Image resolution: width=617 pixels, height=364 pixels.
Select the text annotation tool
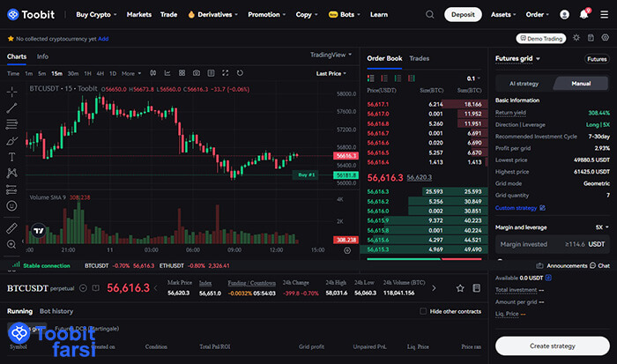[11, 156]
